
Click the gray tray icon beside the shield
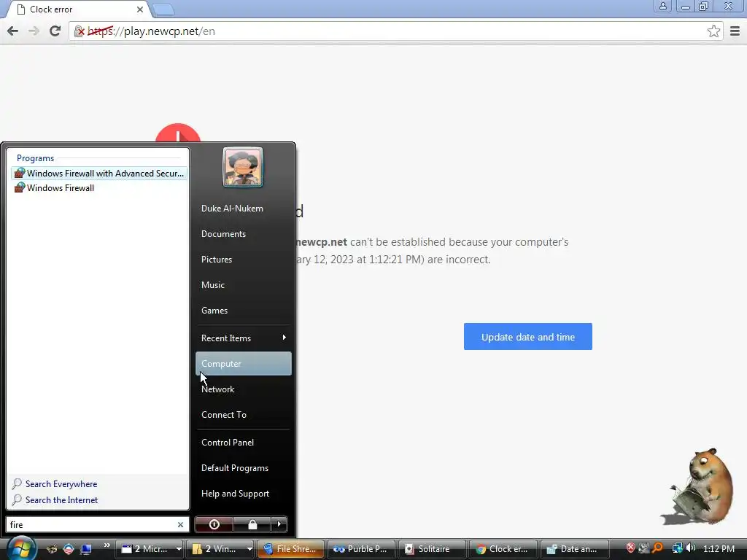644,548
